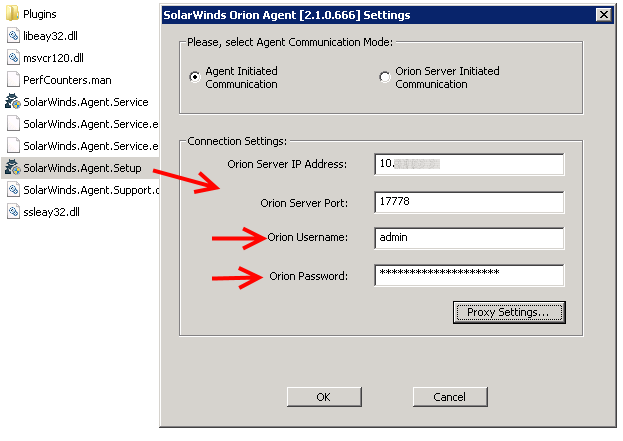Select the libeay32.dll file icon

coord(13,36)
